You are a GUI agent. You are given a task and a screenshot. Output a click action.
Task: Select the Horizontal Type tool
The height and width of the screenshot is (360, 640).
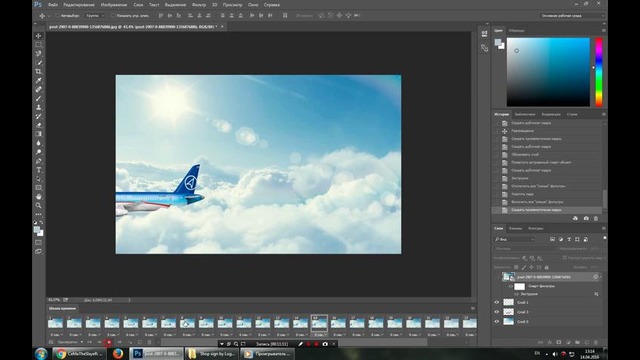38,170
